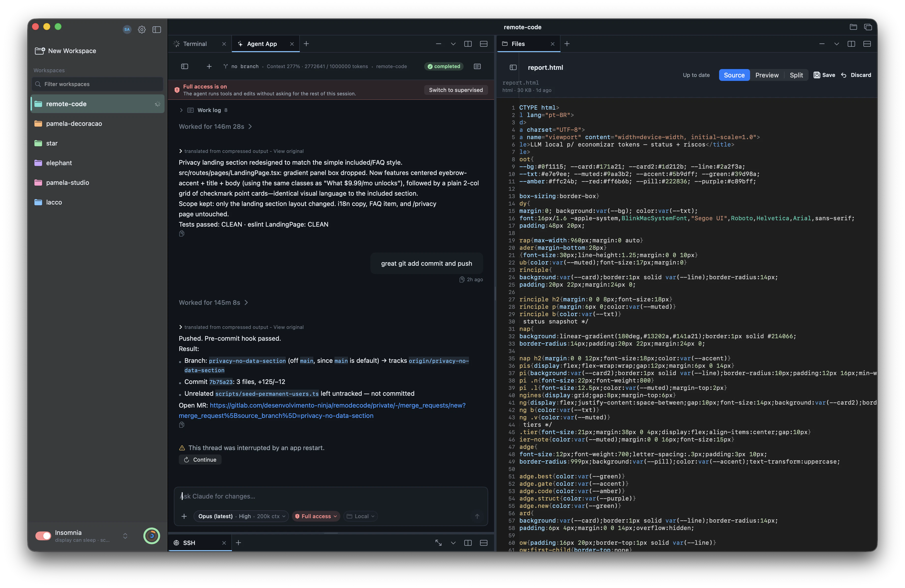Screen dimensions: 905x588
Task: Open the GitLab merge request link
Action: coord(322,411)
